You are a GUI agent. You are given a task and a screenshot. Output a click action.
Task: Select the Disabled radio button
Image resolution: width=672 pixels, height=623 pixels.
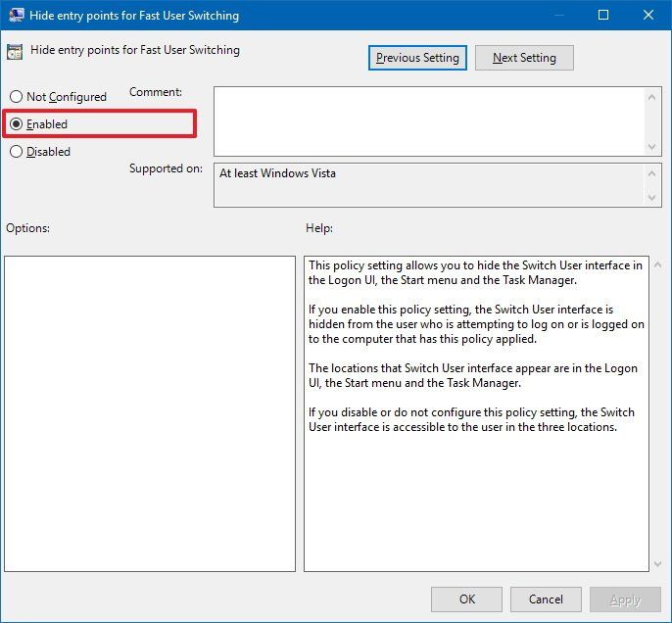click(16, 152)
